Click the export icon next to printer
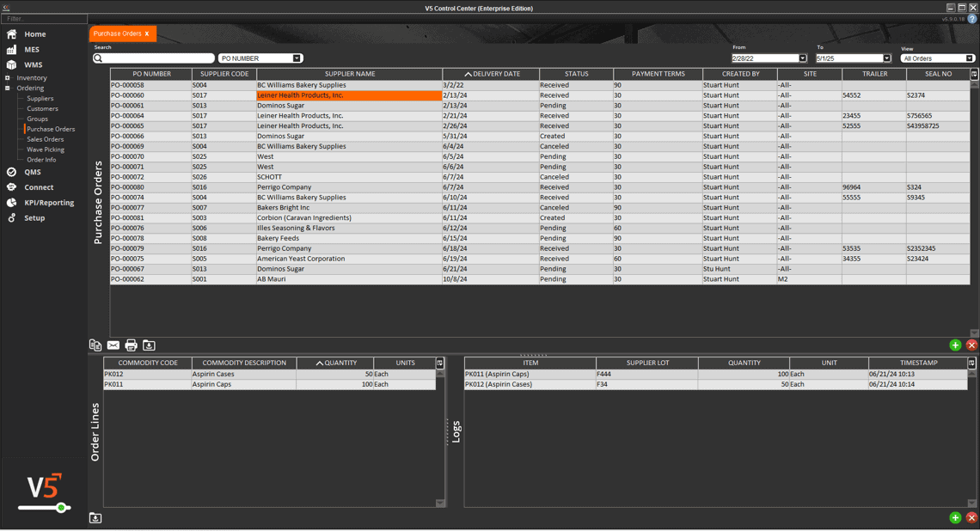The height and width of the screenshot is (531, 980). click(x=149, y=345)
